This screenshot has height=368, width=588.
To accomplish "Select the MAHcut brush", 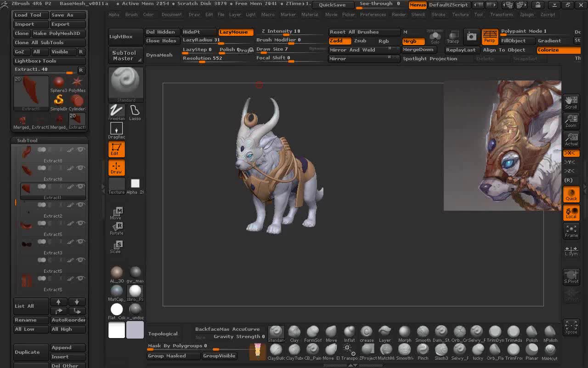I will (550, 352).
